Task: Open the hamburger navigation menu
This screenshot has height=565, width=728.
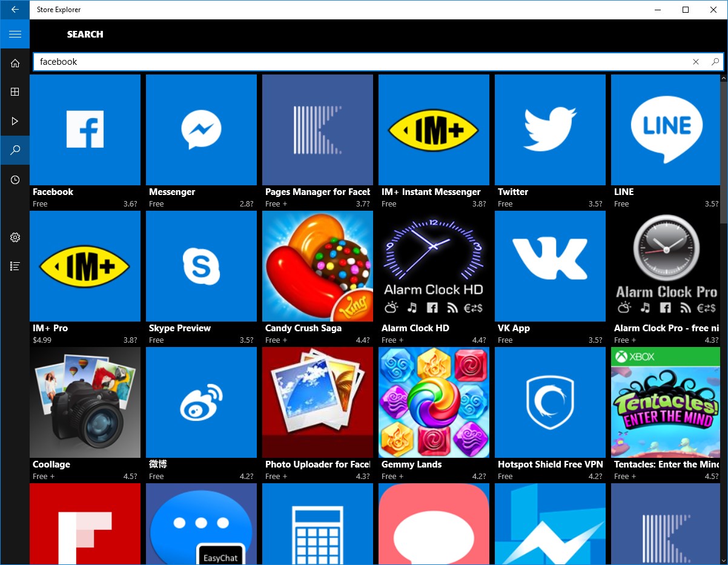Action: (x=15, y=34)
